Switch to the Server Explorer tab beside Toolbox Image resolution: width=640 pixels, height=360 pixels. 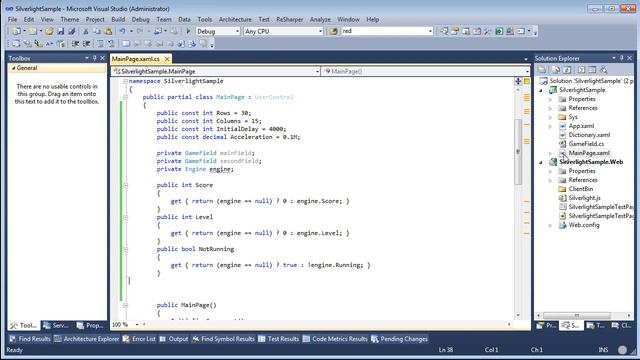[x=57, y=325]
